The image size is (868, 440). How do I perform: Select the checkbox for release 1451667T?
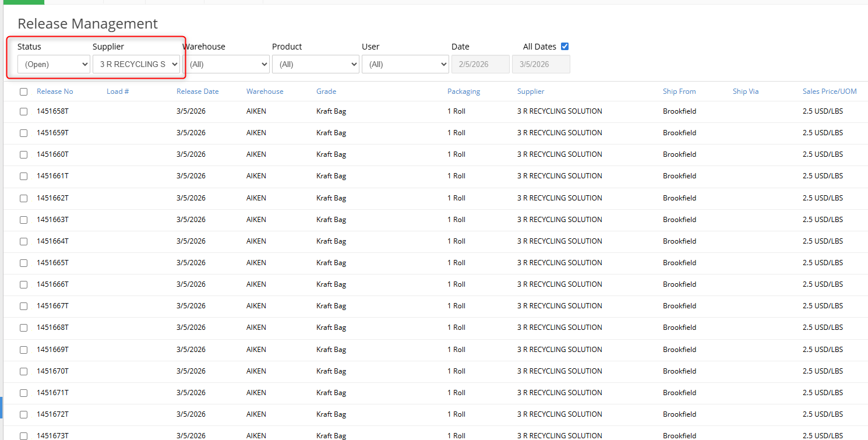click(23, 306)
